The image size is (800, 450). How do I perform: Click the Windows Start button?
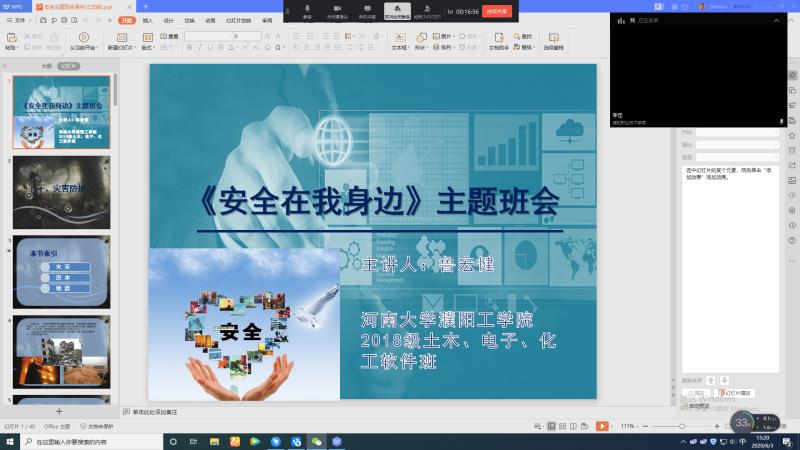tap(10, 441)
